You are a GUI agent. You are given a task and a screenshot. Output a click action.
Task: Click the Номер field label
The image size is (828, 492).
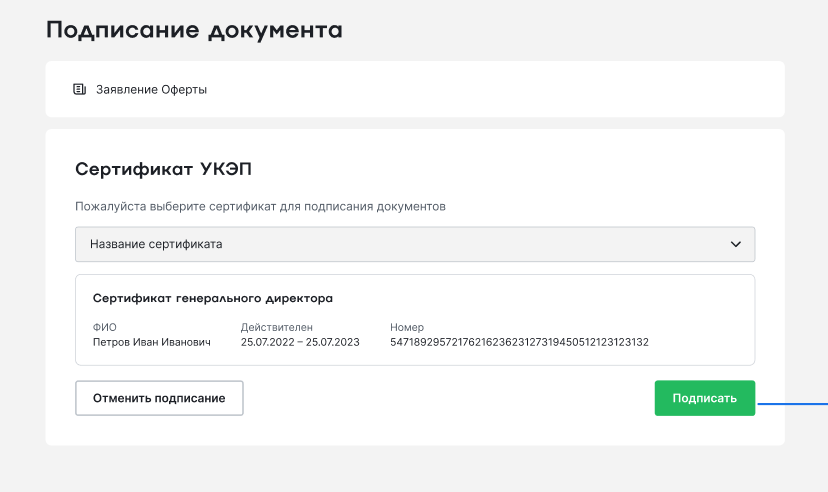(x=407, y=327)
